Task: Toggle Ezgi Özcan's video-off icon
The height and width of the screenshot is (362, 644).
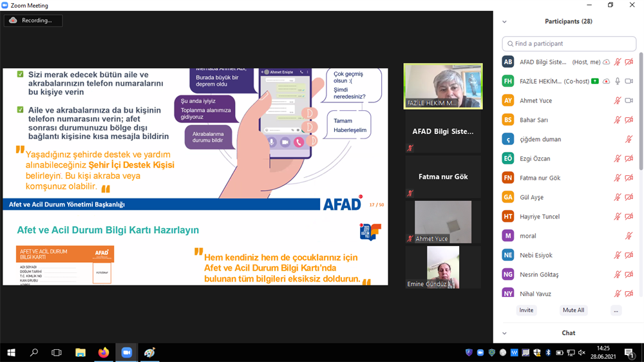Action: point(629,158)
